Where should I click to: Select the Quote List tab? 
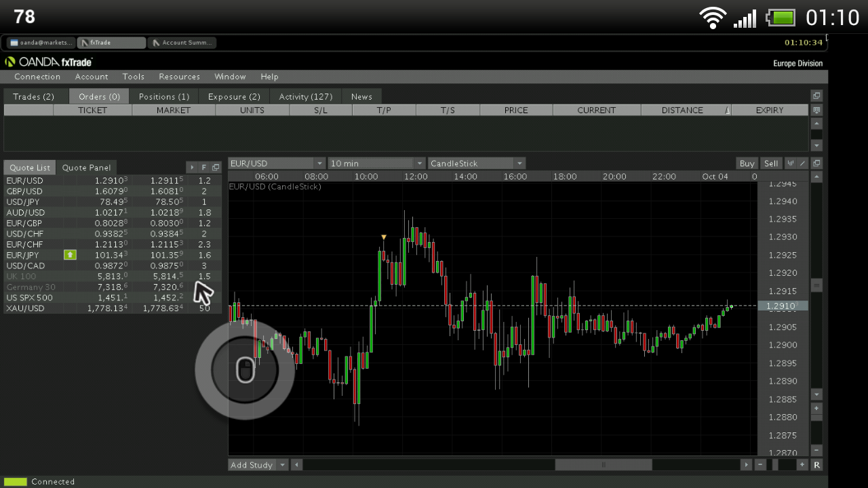click(x=30, y=167)
